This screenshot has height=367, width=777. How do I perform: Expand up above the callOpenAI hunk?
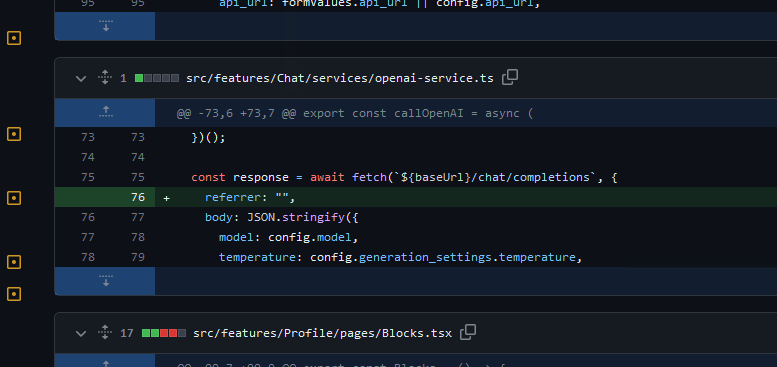coord(105,112)
